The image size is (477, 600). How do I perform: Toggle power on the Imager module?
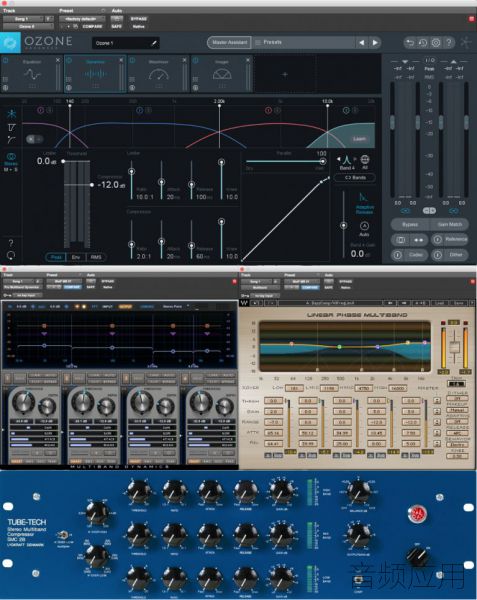(x=195, y=60)
